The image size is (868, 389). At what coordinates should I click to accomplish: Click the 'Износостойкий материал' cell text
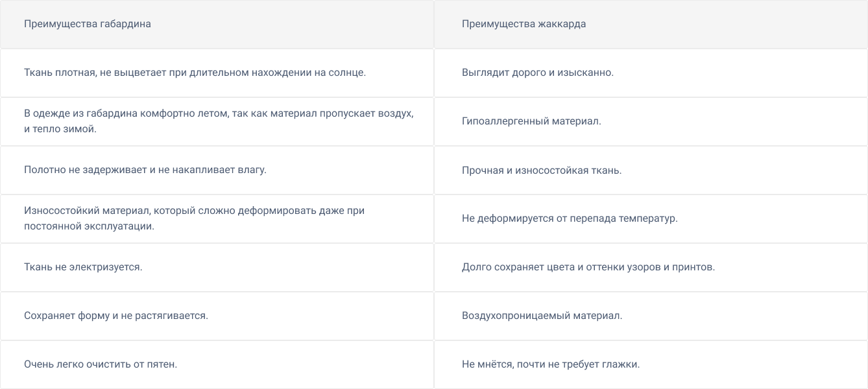pyautogui.click(x=194, y=211)
